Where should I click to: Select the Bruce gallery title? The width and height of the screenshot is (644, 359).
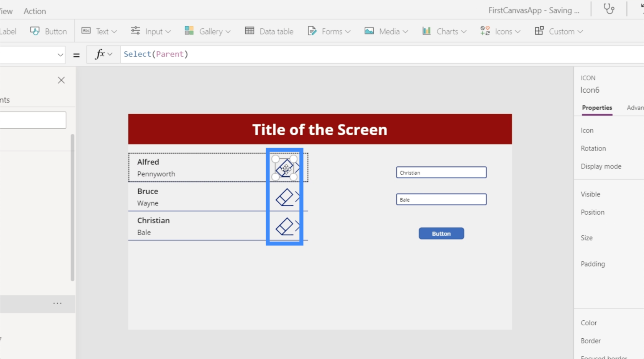(148, 191)
